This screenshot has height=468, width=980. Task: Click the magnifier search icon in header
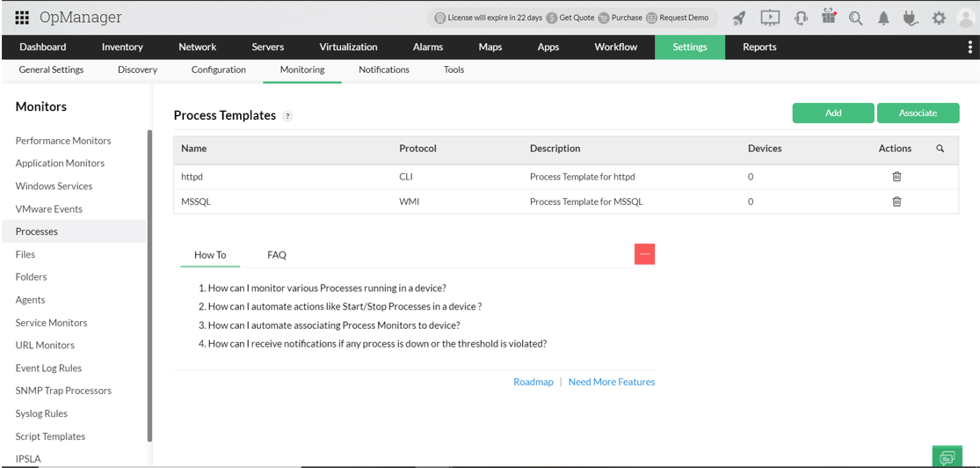(855, 18)
